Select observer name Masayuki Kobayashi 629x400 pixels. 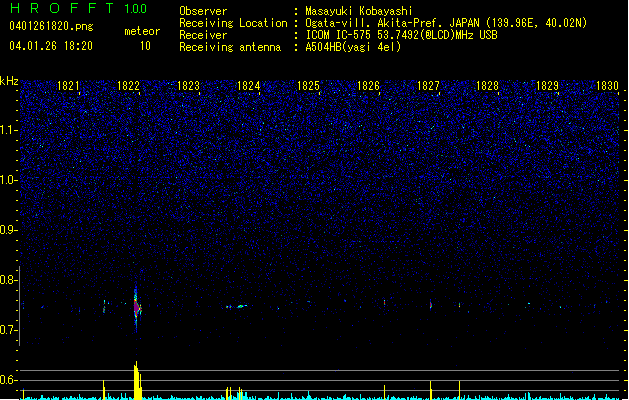click(359, 11)
